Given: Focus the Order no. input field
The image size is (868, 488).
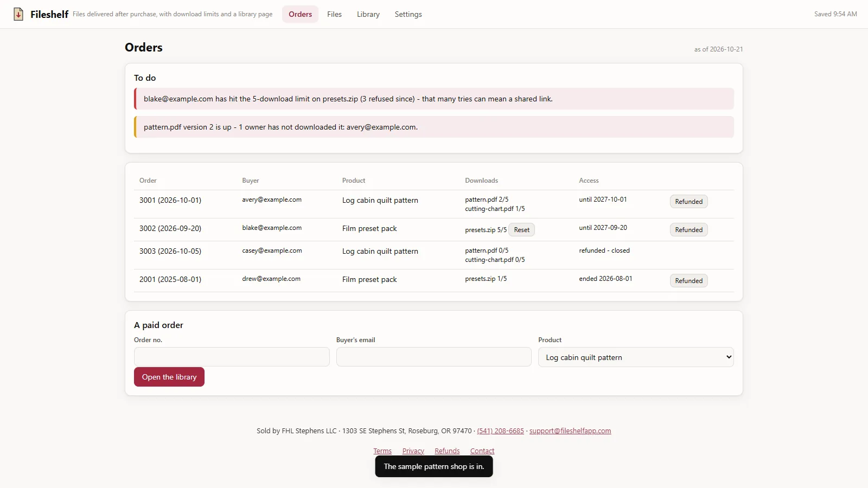Looking at the screenshot, I should (232, 357).
